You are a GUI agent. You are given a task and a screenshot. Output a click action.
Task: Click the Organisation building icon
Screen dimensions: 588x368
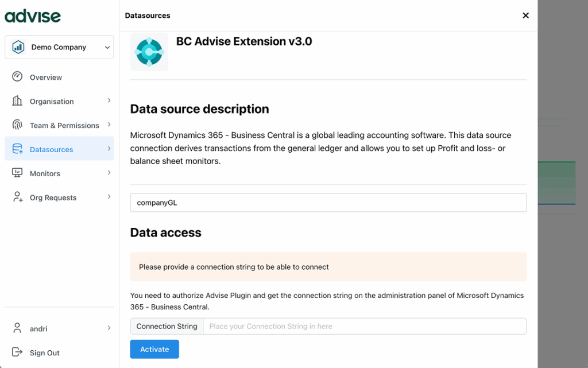click(17, 101)
